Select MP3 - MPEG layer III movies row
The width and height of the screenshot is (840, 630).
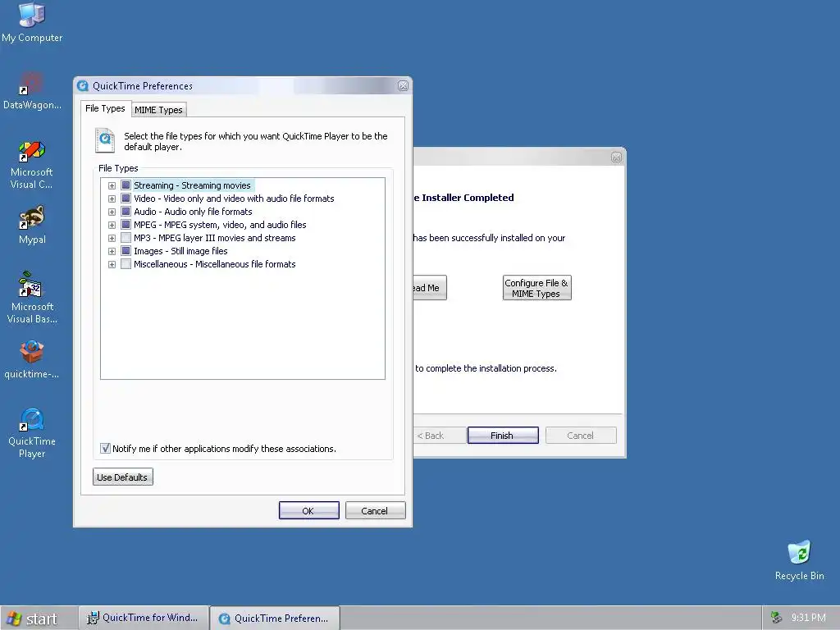[x=215, y=238]
